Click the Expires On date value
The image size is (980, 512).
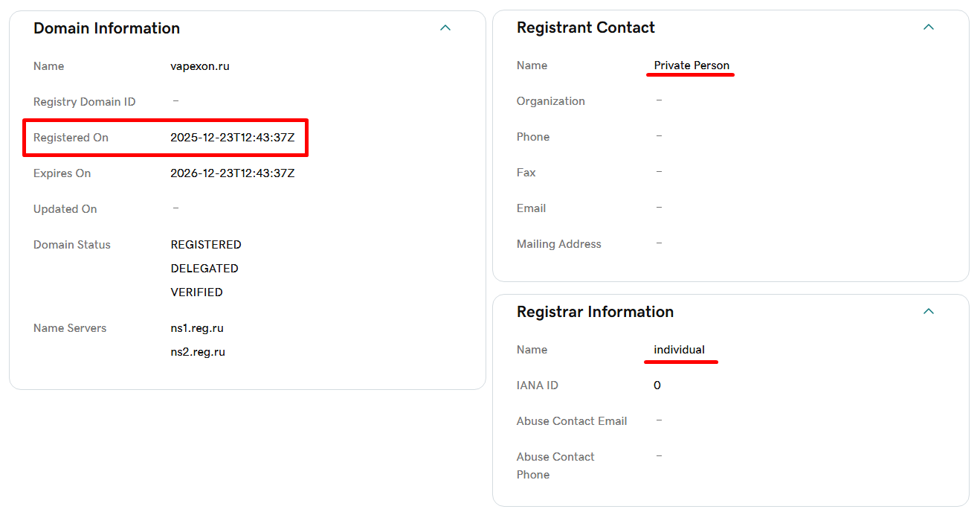point(233,173)
